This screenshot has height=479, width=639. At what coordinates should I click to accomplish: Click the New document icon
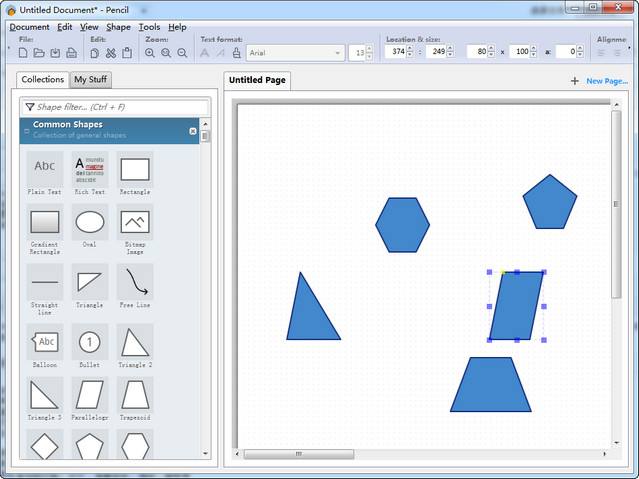23,53
